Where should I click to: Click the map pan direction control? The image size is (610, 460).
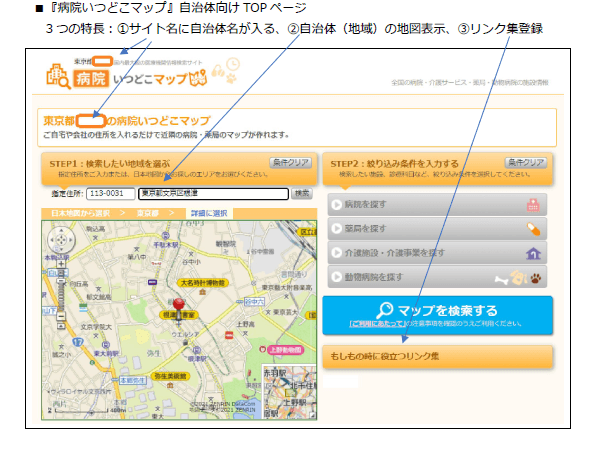tap(61, 239)
